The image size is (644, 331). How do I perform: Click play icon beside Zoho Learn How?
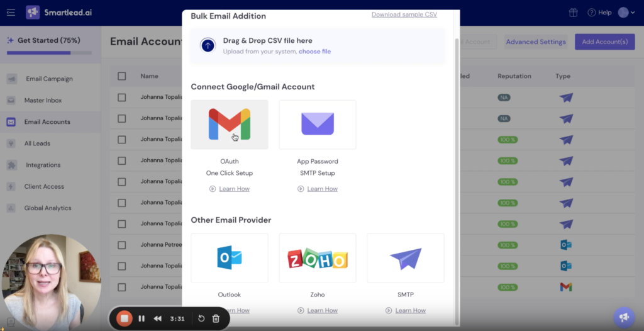[301, 310]
